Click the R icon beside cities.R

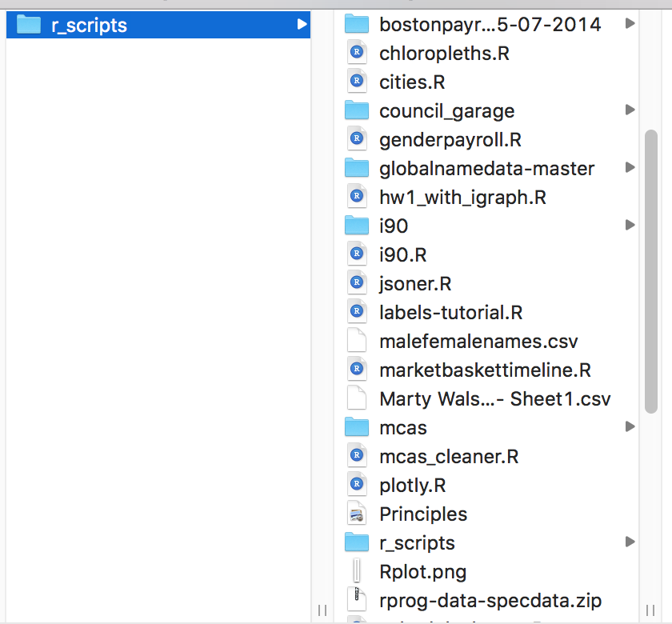pyautogui.click(x=356, y=82)
